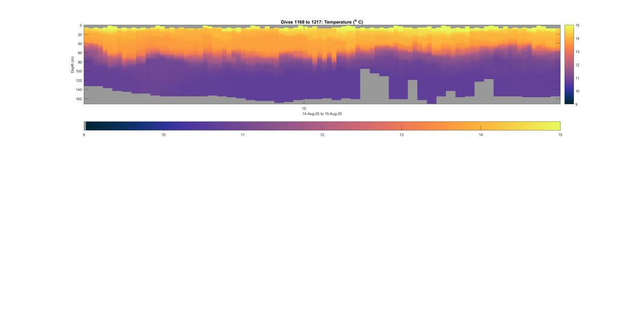Click the x-axis tick label "15" under the heatmap

(x=304, y=108)
